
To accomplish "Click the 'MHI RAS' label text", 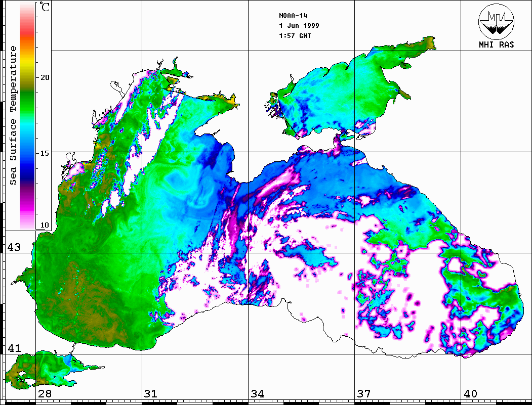I will (x=497, y=44).
